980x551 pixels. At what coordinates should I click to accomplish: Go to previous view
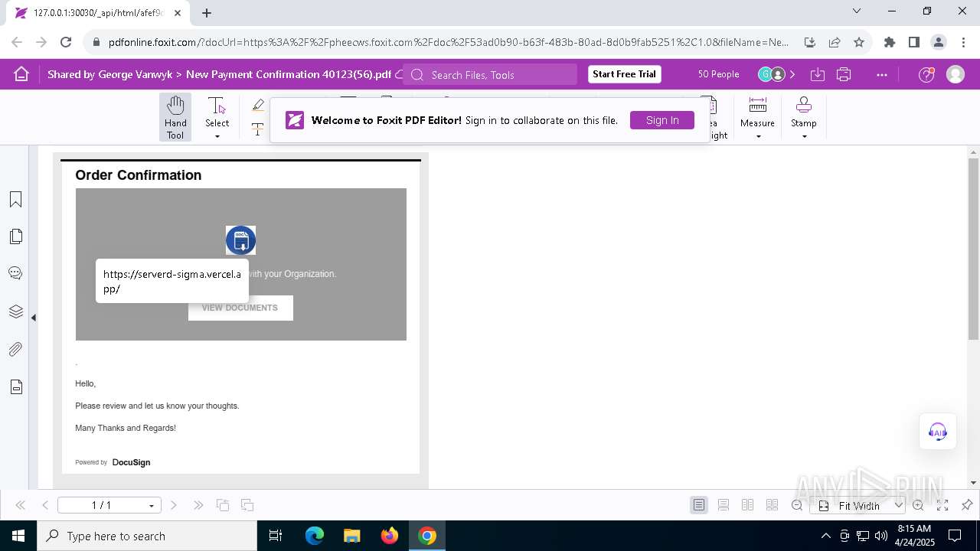[223, 505]
